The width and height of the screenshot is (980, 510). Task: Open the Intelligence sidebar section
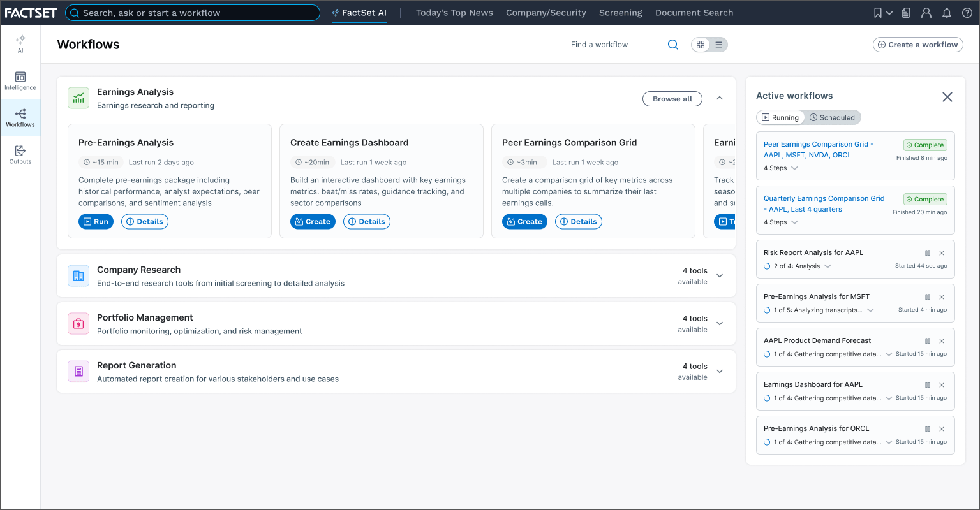pyautogui.click(x=20, y=81)
